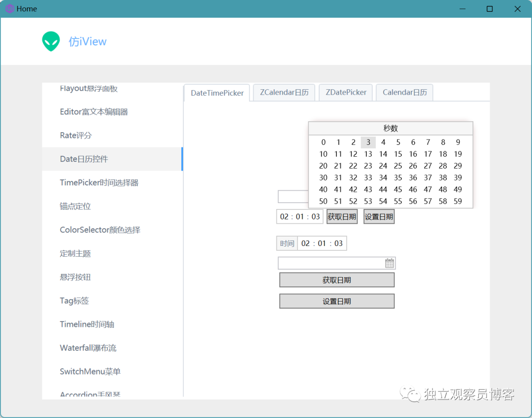Pick second 10 in the seconds grid
Viewport: 532px width, 418px height.
click(323, 154)
